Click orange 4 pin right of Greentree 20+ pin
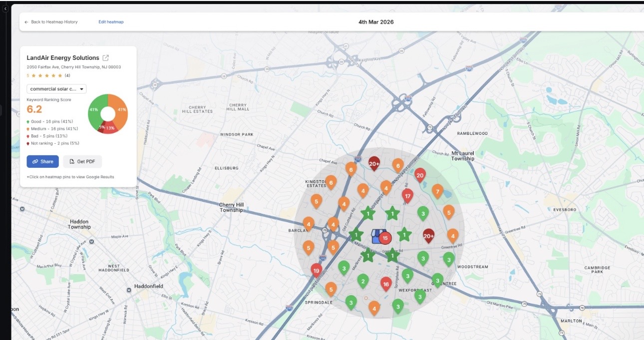Screen dimensions: 644x340 (x=452, y=236)
